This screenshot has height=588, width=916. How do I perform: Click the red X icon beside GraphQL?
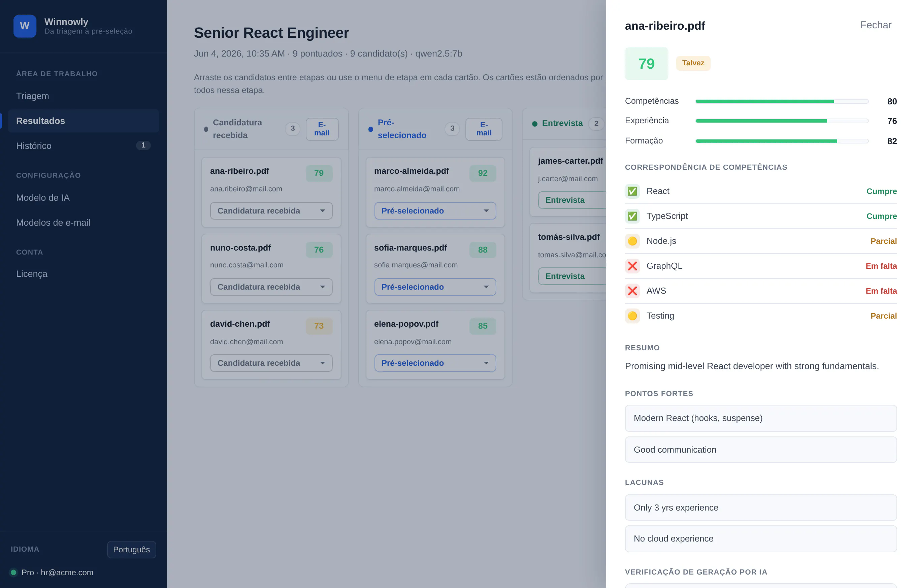[x=632, y=266]
